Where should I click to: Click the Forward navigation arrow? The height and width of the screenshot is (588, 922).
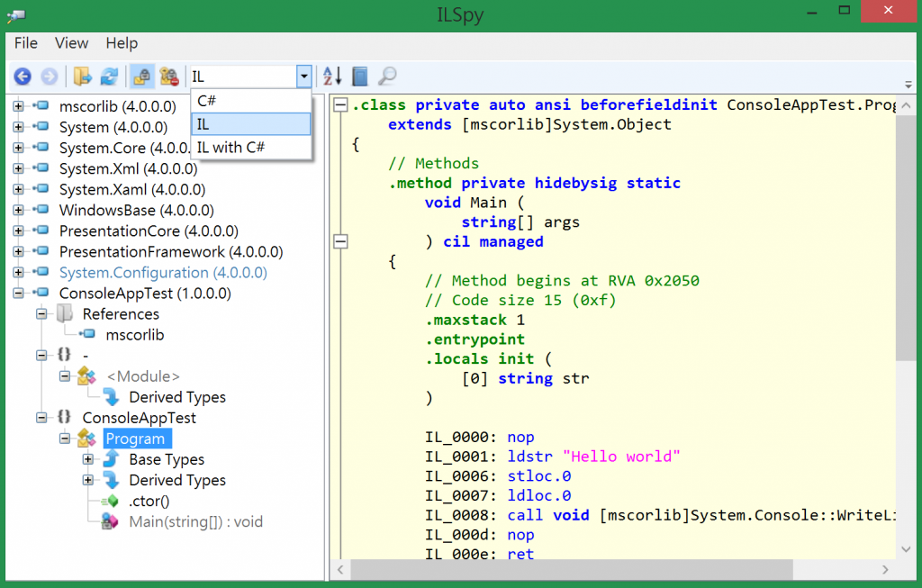[x=50, y=77]
